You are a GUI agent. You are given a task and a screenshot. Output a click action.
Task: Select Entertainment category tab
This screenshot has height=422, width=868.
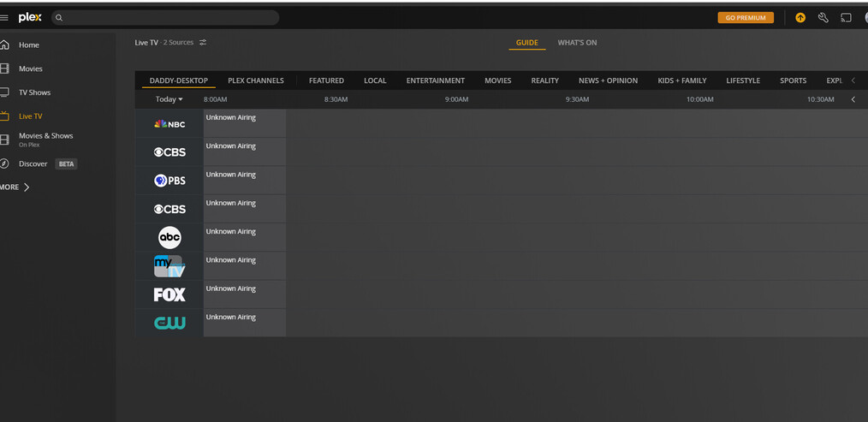pos(435,80)
